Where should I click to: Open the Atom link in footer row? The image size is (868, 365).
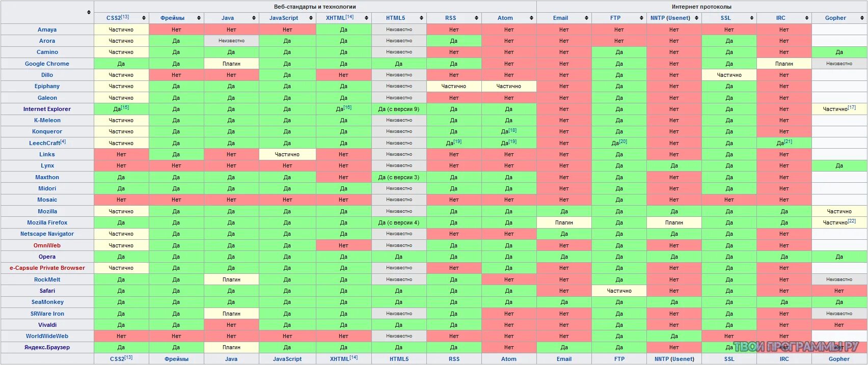pyautogui.click(x=509, y=359)
